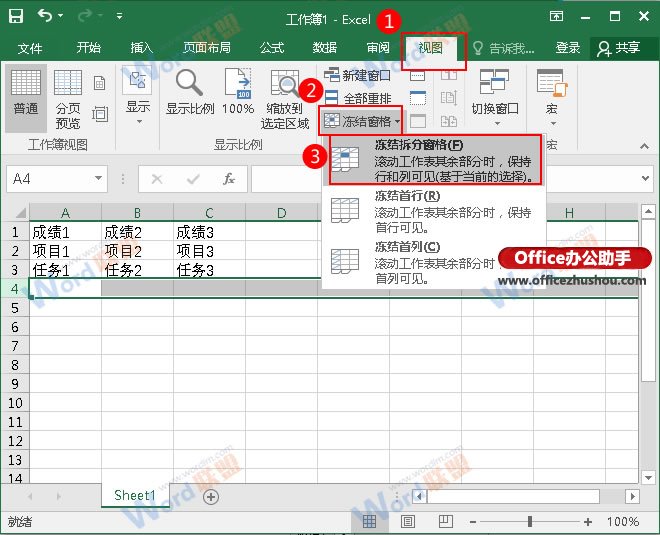Open the Ribbon Display Options icon
Image resolution: width=660 pixels, height=535 pixels.
[x=556, y=16]
